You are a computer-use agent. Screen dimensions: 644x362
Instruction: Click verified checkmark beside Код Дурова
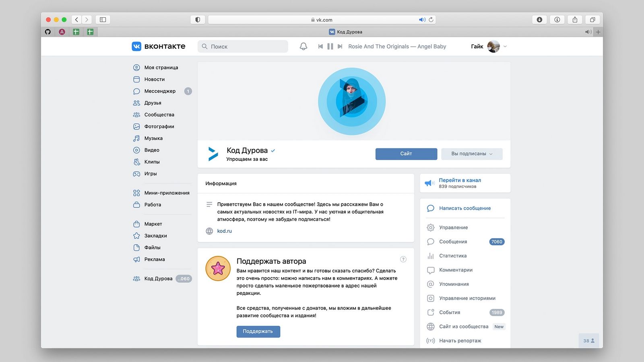click(273, 150)
